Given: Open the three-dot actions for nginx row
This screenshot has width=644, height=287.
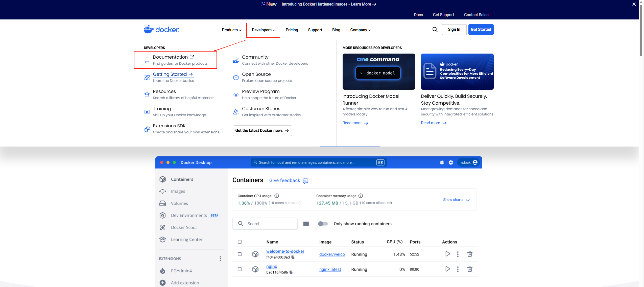Looking at the screenshot, I should [x=458, y=269].
